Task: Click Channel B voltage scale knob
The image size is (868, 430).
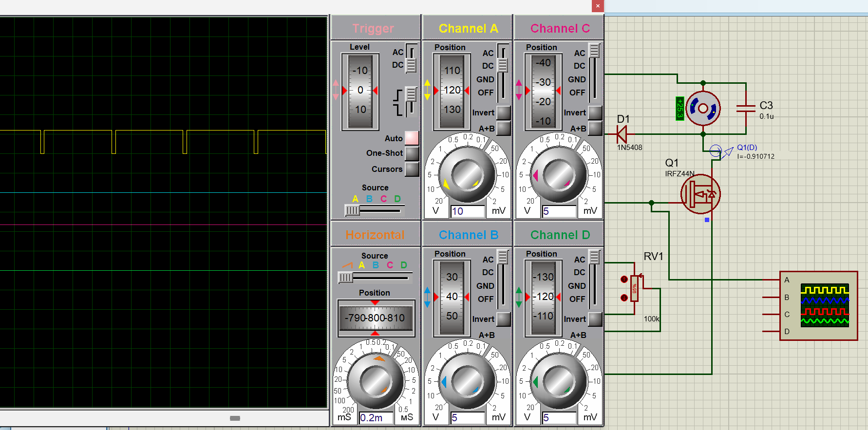Action: pyautogui.click(x=467, y=381)
